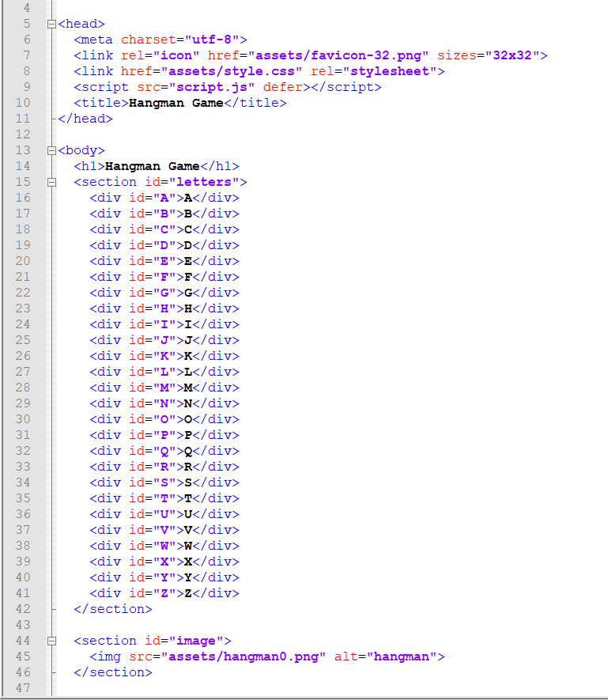Click the div with id "E"
Viewport: 608px width, 700px height.
pos(164,261)
